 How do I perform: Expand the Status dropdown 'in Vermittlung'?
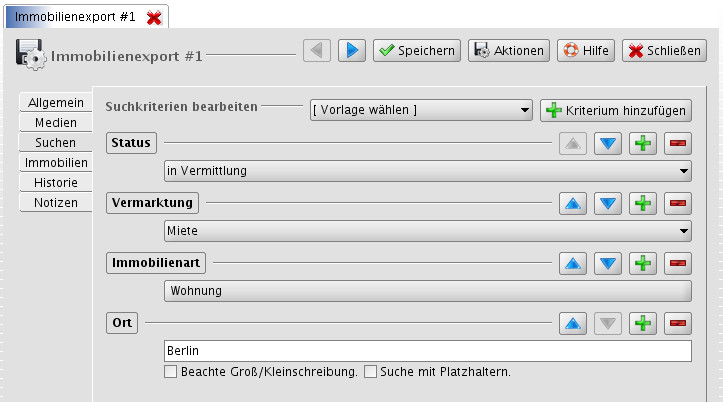[x=428, y=171]
